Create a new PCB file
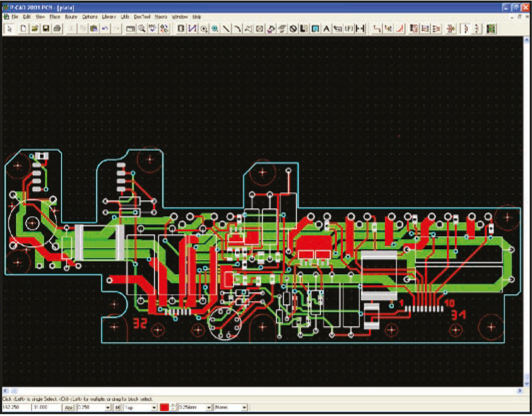 (23, 29)
